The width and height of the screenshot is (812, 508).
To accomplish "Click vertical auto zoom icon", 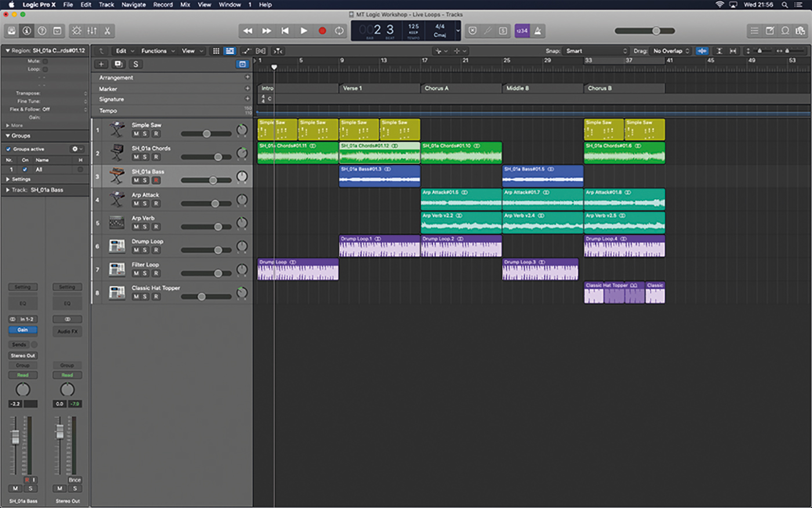I will [719, 51].
